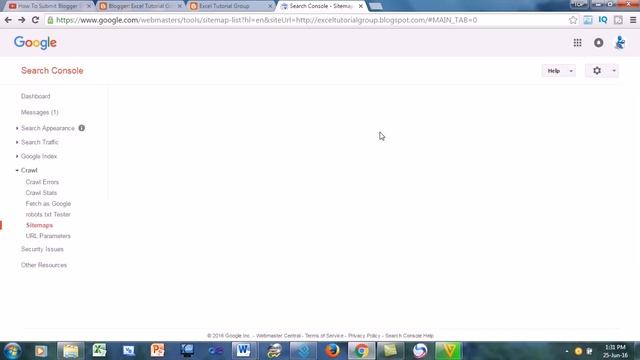The image size is (640, 360).
Task: Open Chrome's hamburger menu
Action: 633,20
